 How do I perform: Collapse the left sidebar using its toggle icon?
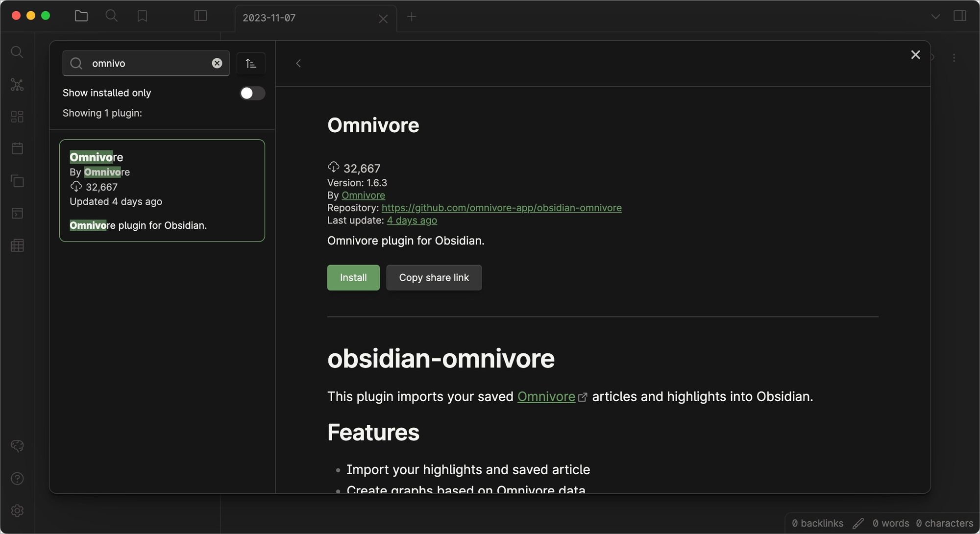200,15
